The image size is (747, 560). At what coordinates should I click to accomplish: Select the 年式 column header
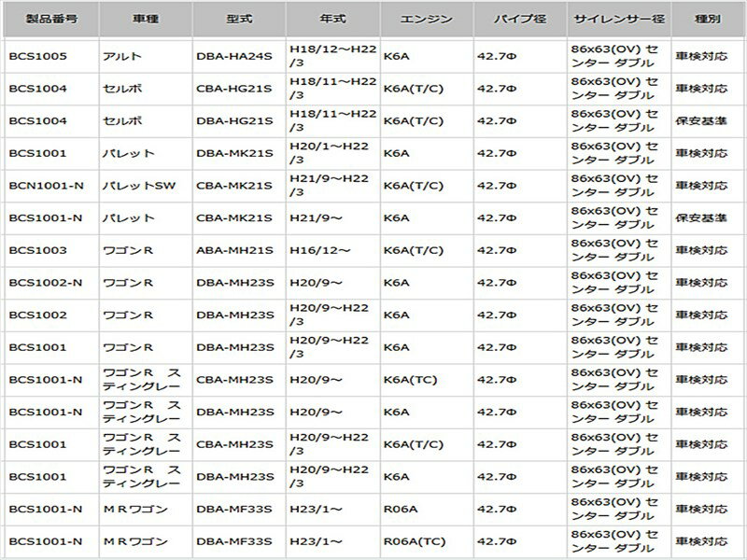331,19
